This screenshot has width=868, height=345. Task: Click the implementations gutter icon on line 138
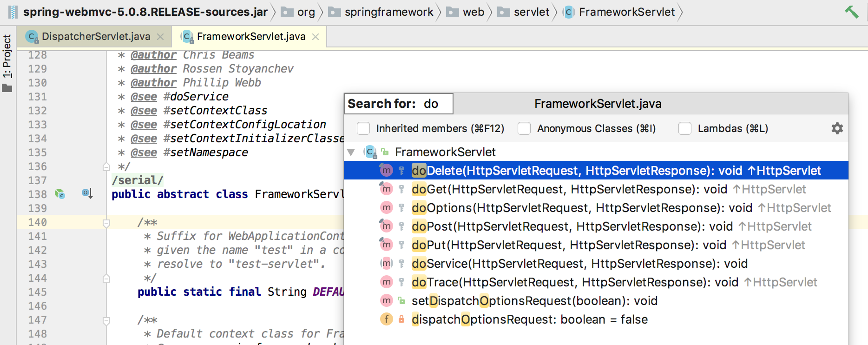pyautogui.click(x=60, y=194)
